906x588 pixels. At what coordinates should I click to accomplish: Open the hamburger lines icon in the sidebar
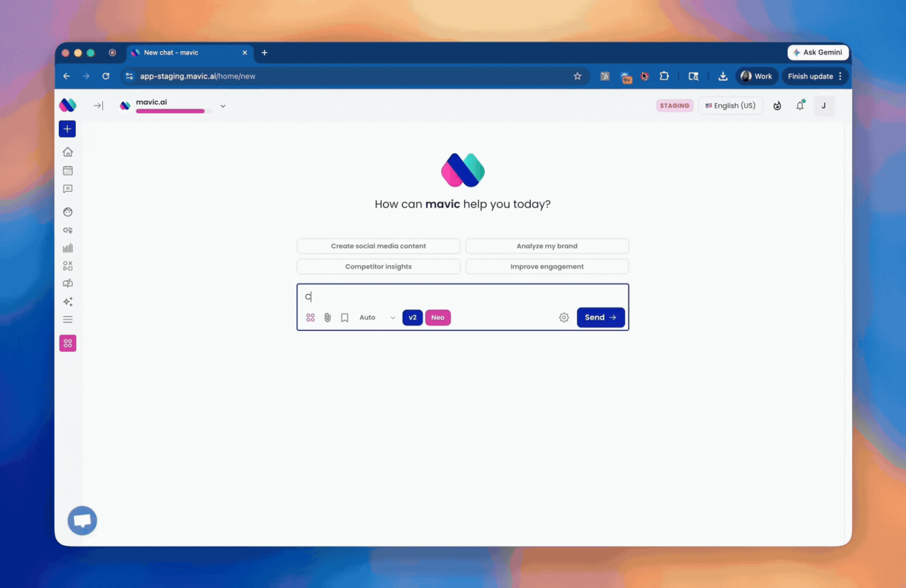68,320
